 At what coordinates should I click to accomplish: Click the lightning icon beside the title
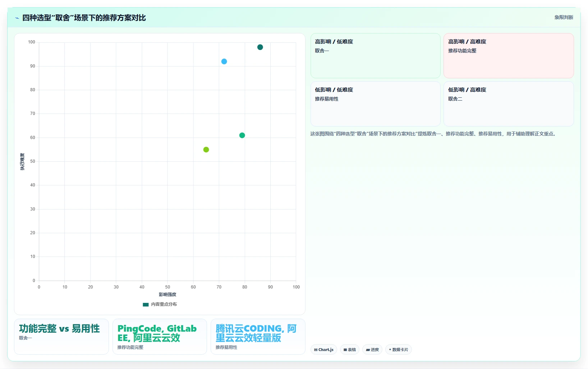17,18
